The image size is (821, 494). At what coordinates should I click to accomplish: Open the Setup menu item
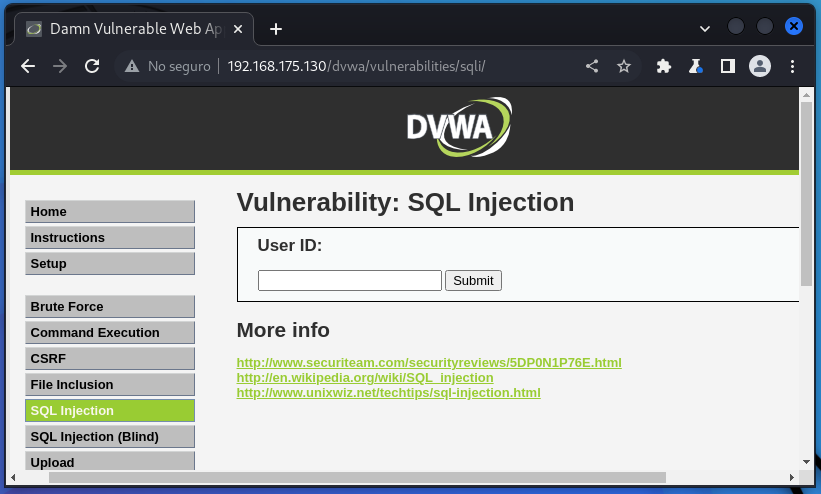[x=110, y=264]
